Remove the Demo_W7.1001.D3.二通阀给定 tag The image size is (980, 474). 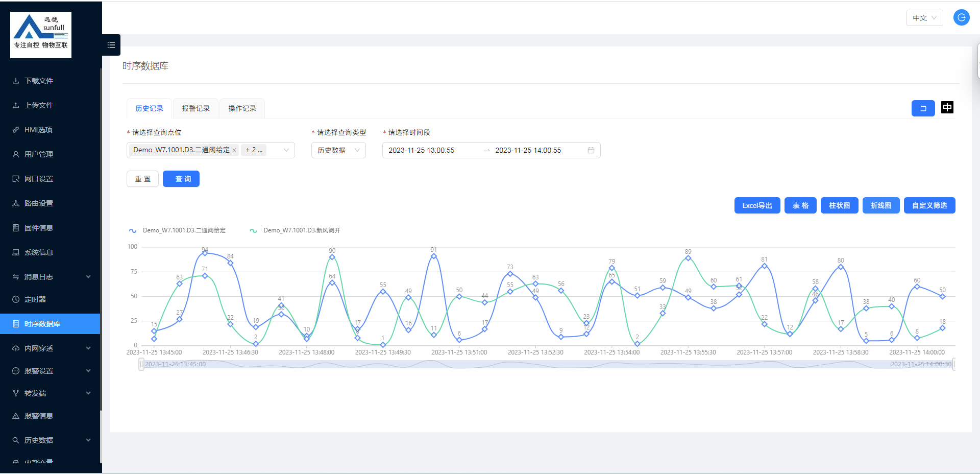click(x=234, y=150)
